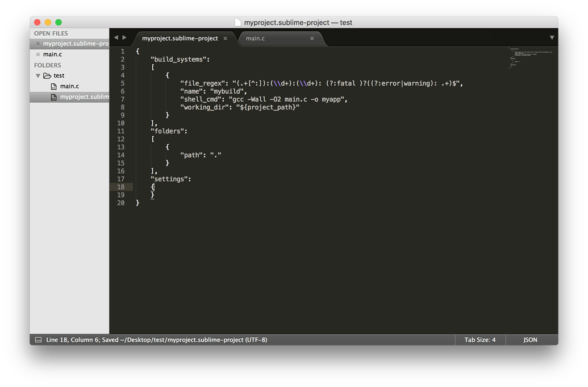
Task: Switch to the main.c tab
Action: point(256,38)
